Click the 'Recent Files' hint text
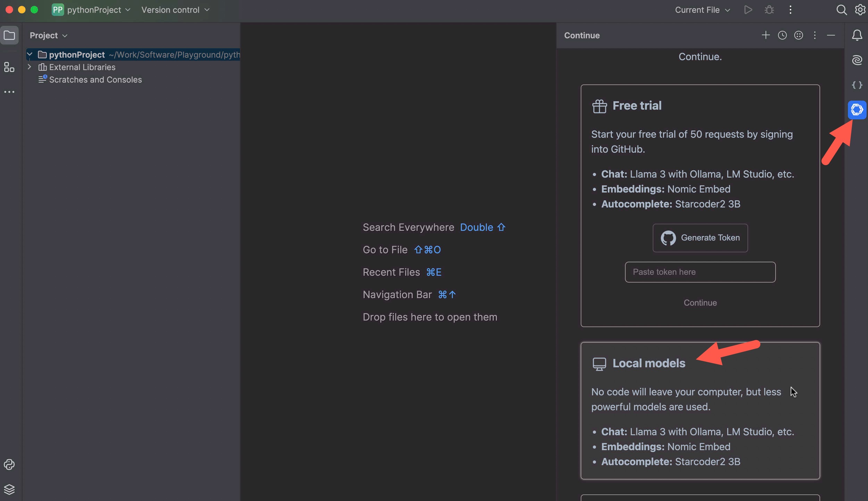Viewport: 868px width, 501px height. (391, 272)
